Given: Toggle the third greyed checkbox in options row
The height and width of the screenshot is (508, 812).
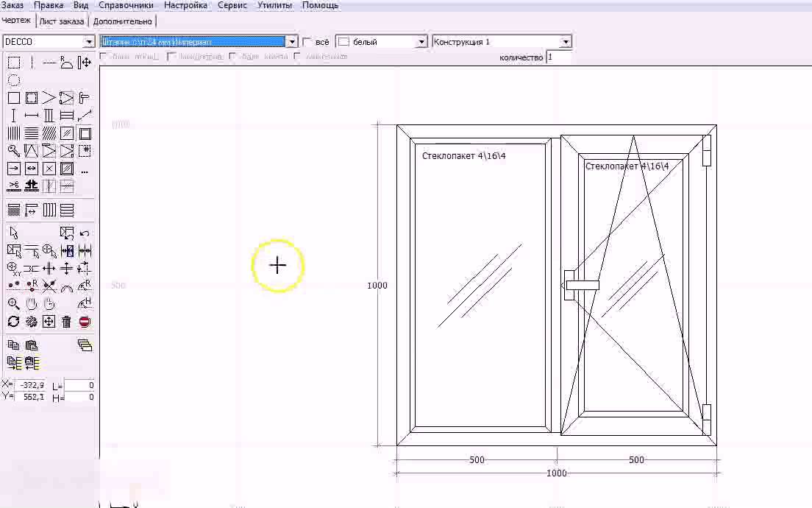Looking at the screenshot, I should (232, 55).
